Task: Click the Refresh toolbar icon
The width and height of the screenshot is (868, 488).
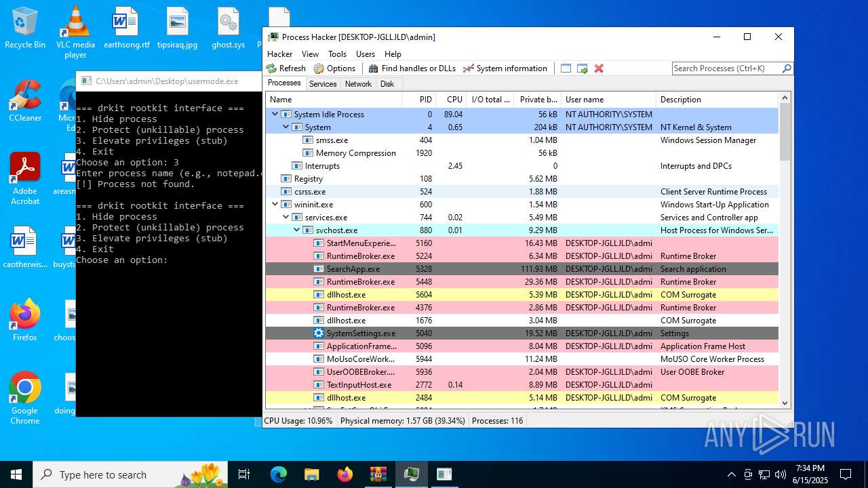Action: [x=272, y=68]
